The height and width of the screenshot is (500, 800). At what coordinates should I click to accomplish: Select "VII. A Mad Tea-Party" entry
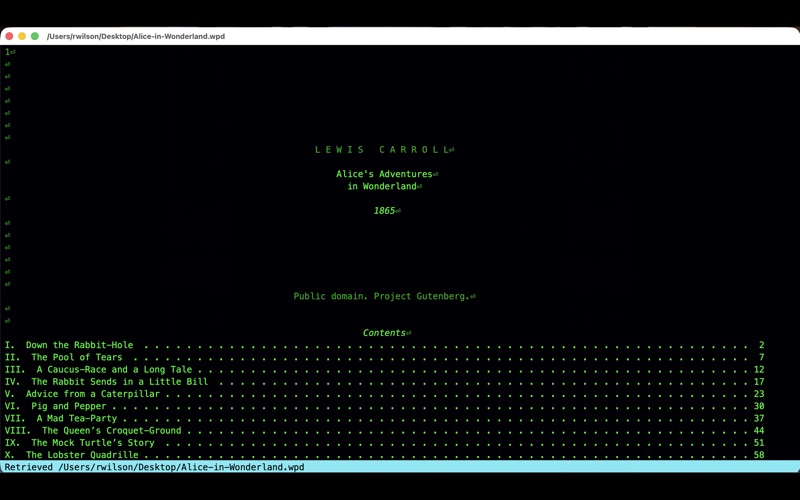(61, 418)
